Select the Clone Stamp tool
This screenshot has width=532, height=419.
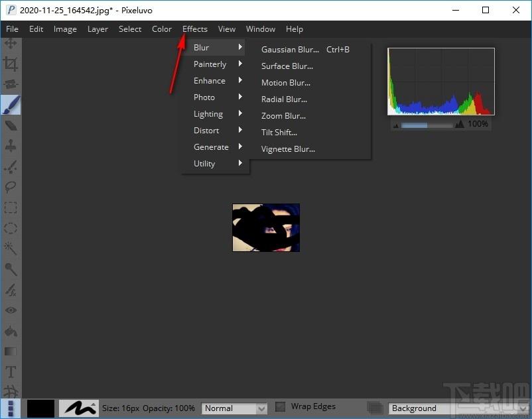pos(11,146)
